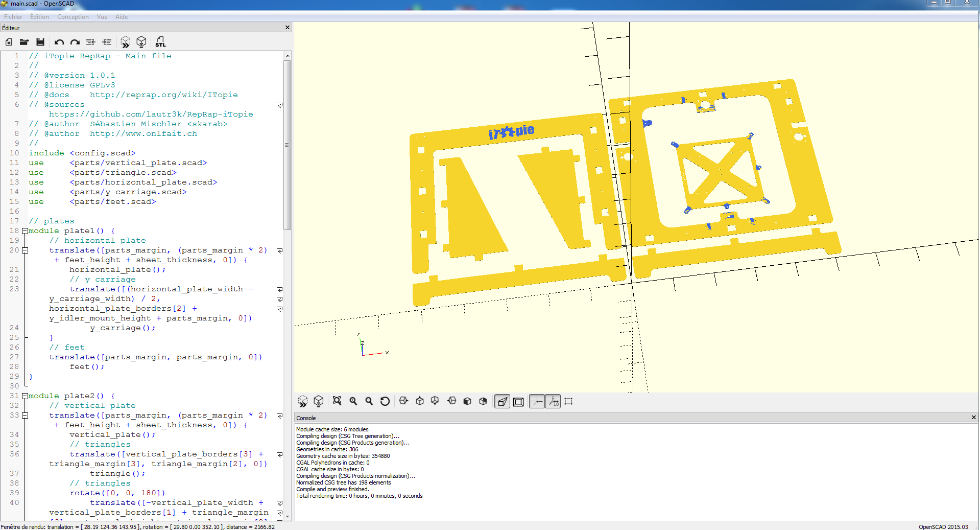980x530 pixels.
Task: Toggle Orthogonal projection mode
Action: (518, 402)
